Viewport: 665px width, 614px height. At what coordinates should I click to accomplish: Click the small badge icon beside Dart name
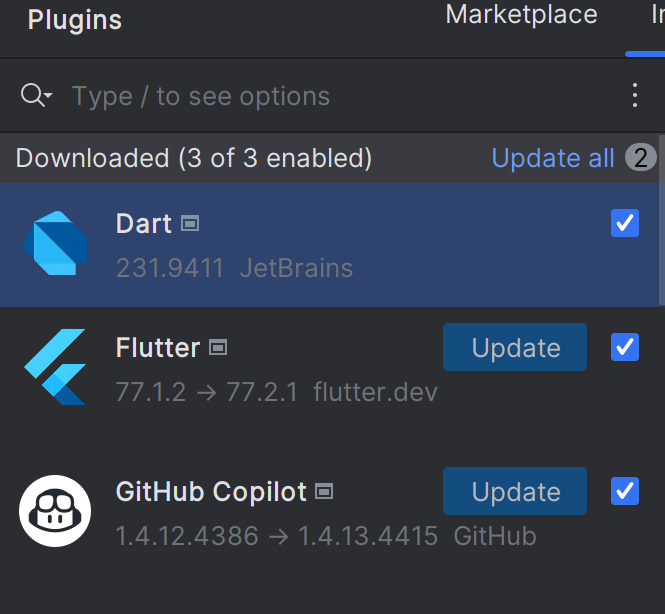[x=190, y=224]
